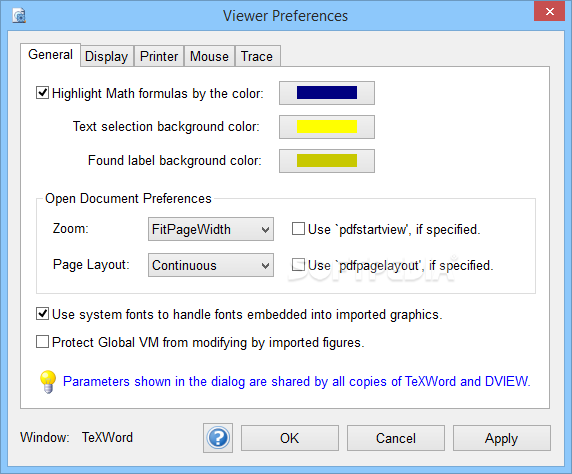The height and width of the screenshot is (474, 572).
Task: Switch to the Display tab
Action: (x=107, y=56)
